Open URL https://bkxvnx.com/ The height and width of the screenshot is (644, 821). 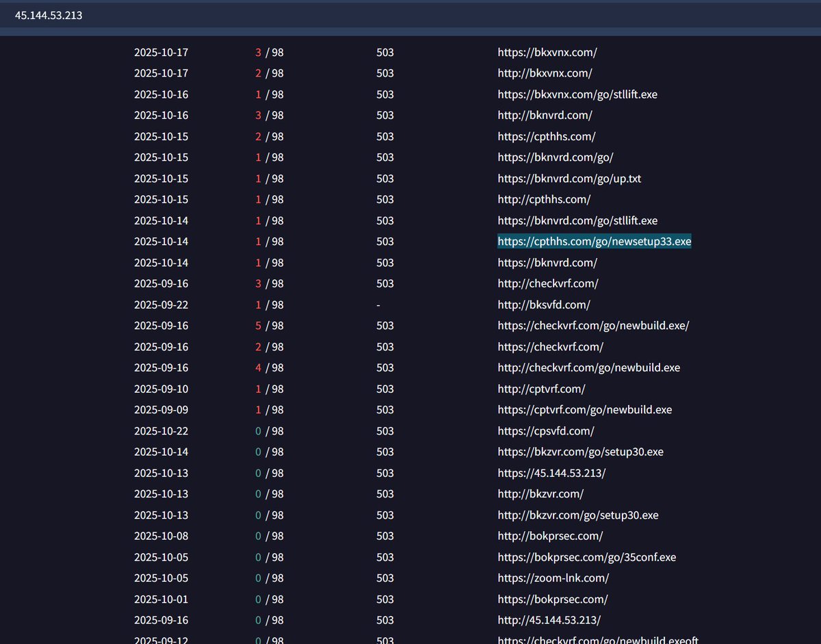click(x=547, y=52)
